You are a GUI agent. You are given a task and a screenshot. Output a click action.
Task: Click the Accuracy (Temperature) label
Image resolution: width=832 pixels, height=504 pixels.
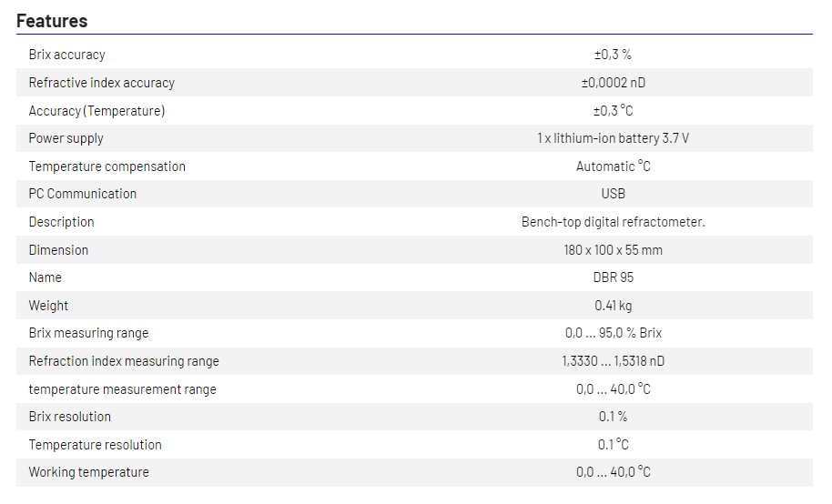96,111
